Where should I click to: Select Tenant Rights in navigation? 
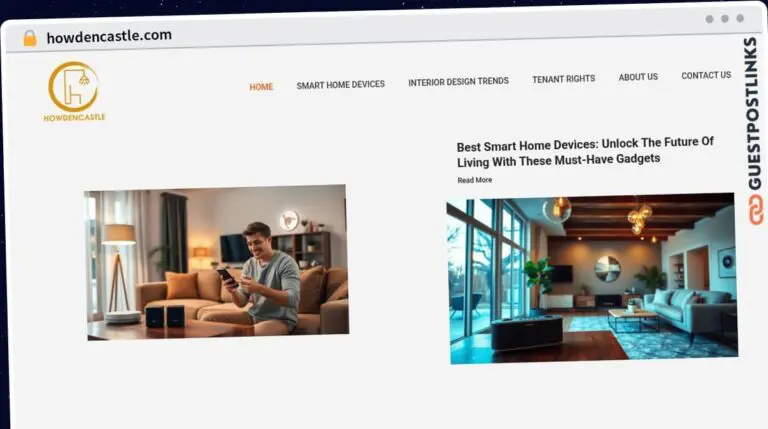point(563,79)
